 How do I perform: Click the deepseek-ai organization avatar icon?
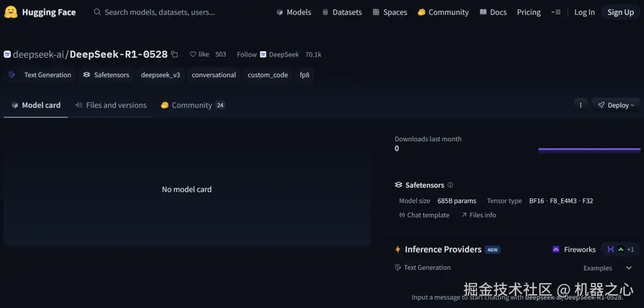click(x=7, y=54)
